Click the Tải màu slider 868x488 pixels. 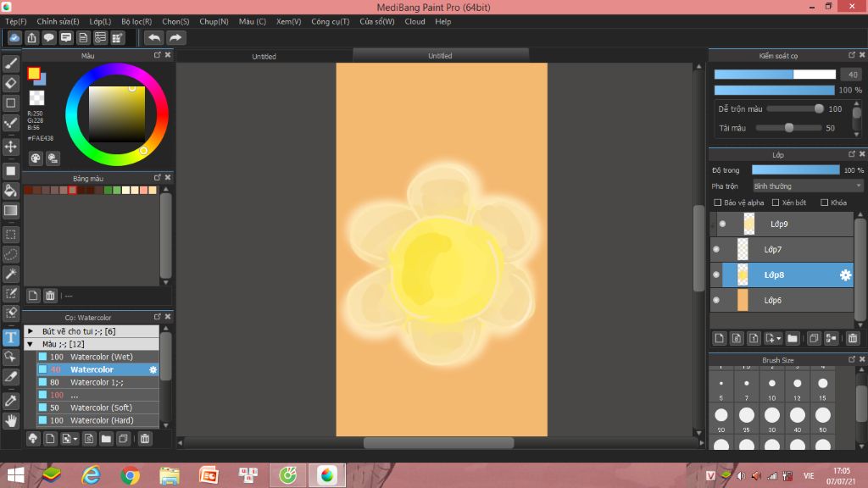point(789,128)
